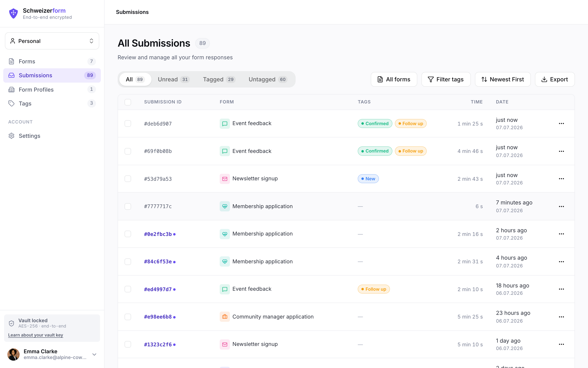This screenshot has height=368, width=588.
Task: Switch to the Untagged tab
Action: click(268, 79)
